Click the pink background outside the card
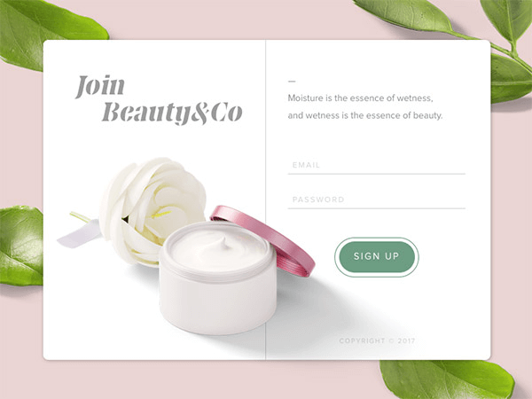Viewport: 532px width, 399px height. pyautogui.click(x=238, y=20)
